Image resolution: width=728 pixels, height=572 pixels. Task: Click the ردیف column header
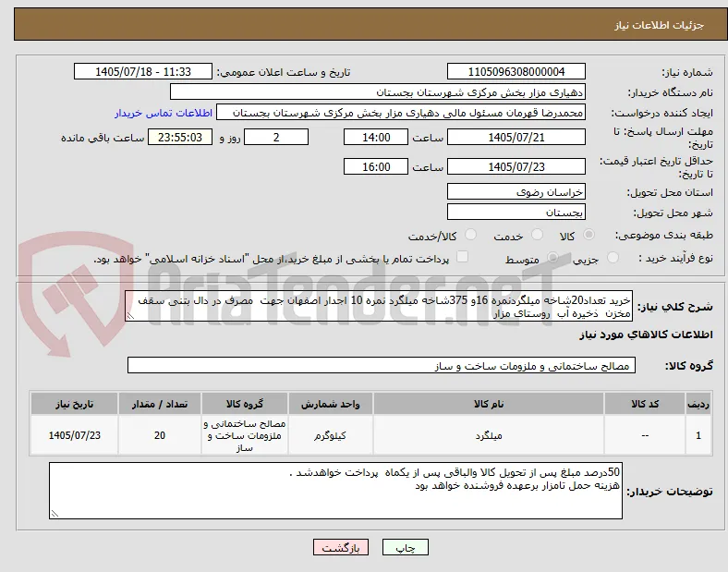point(698,404)
